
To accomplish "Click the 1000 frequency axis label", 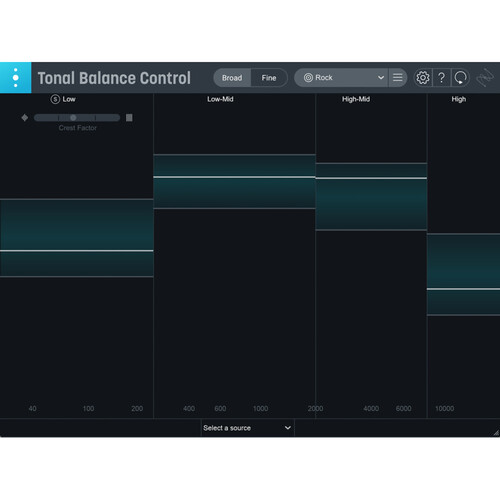I will point(260,408).
